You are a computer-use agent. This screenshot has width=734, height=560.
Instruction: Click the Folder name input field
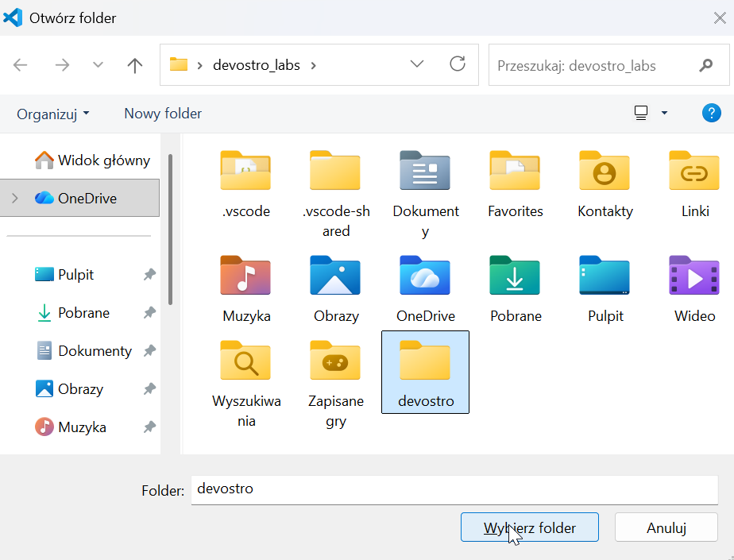pos(454,490)
